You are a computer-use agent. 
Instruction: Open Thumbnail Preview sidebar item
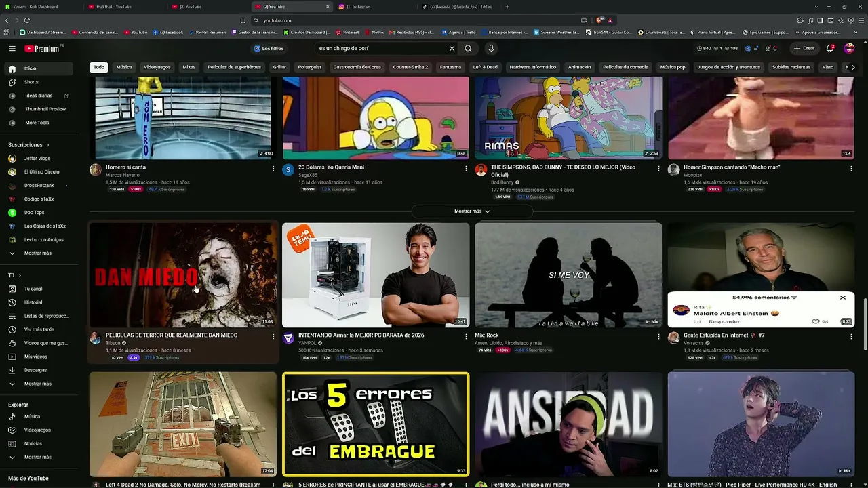[x=45, y=109]
